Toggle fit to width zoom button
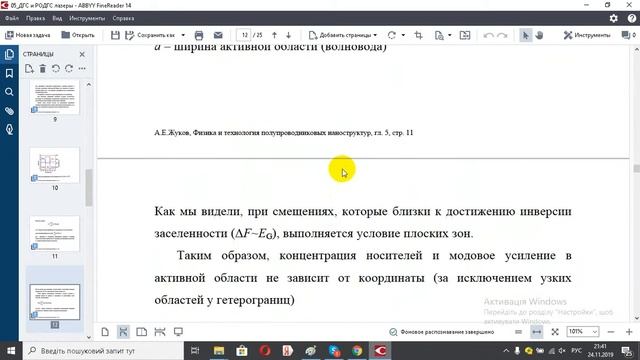The width and height of the screenshot is (640, 360). tap(537, 332)
